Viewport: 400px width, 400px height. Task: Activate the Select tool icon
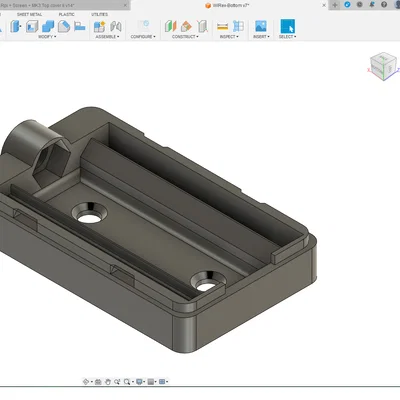288,26
